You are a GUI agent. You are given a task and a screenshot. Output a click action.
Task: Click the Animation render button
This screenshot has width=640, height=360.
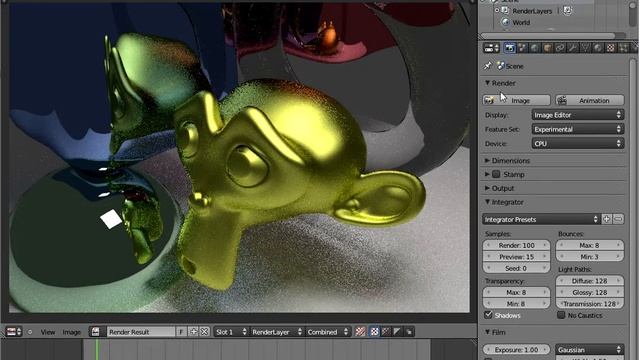[x=589, y=100]
